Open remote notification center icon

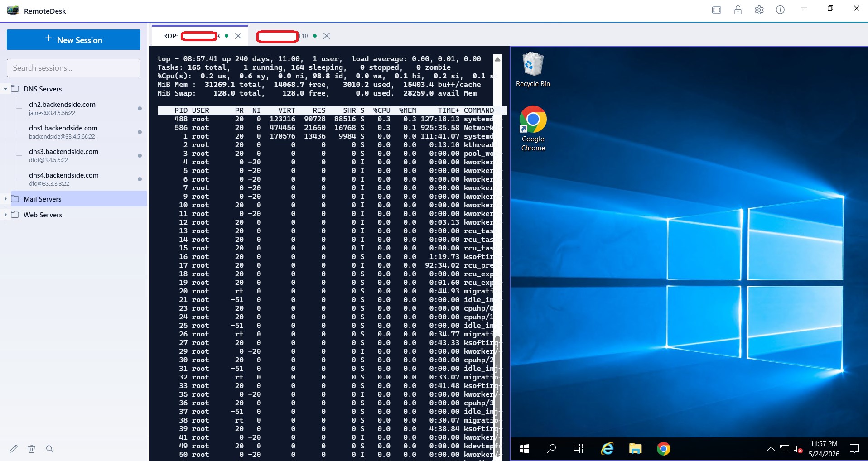click(854, 449)
